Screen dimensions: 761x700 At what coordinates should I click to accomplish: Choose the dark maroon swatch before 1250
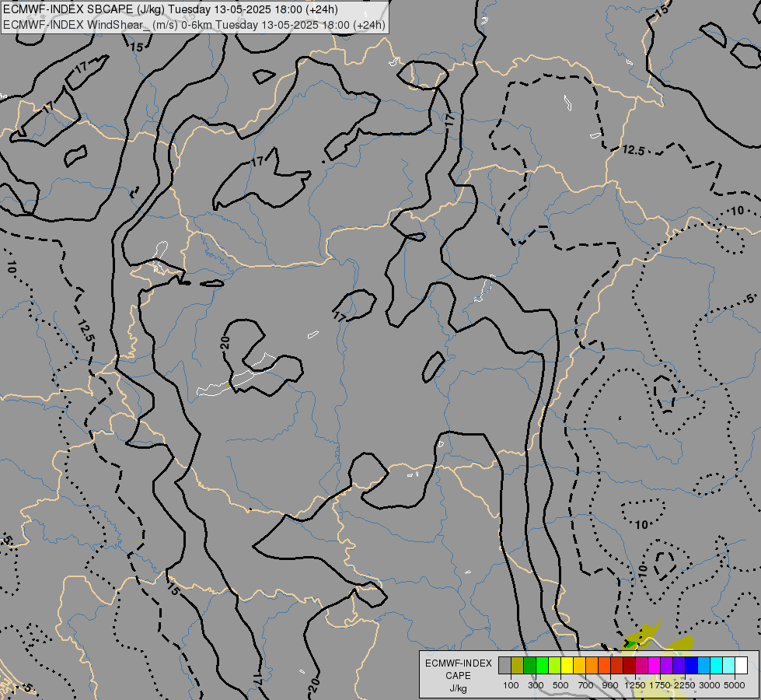pyautogui.click(x=629, y=666)
